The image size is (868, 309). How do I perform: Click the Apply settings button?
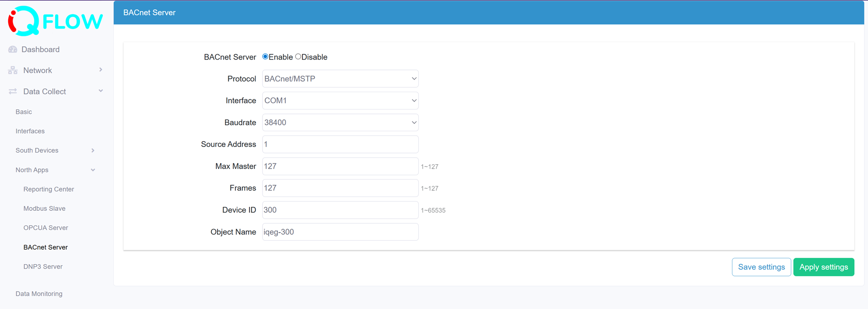824,267
